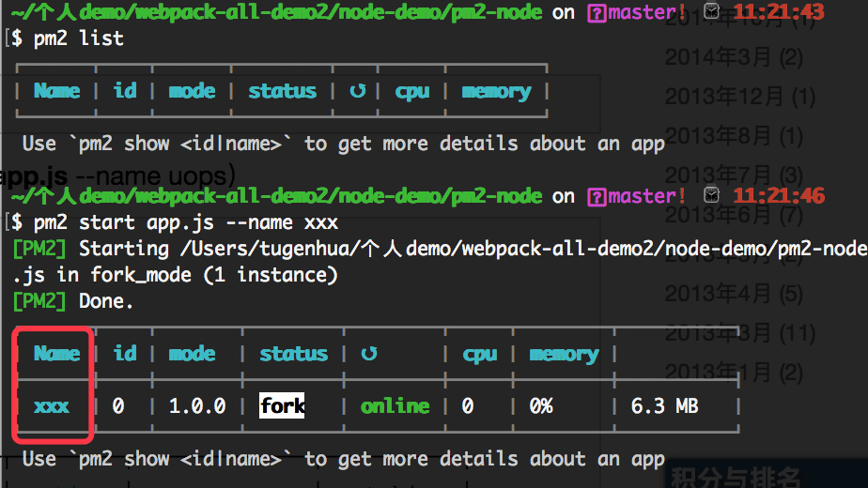Click the 'xxx' app name cell

coord(52,406)
